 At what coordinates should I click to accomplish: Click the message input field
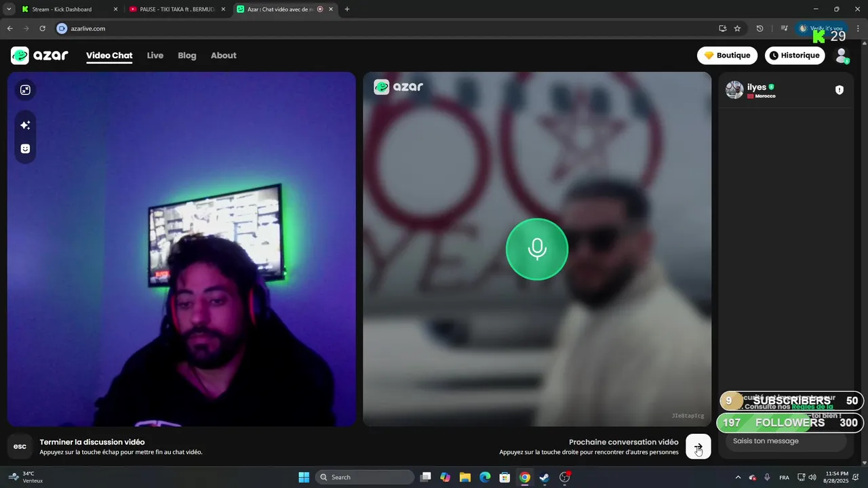click(786, 441)
